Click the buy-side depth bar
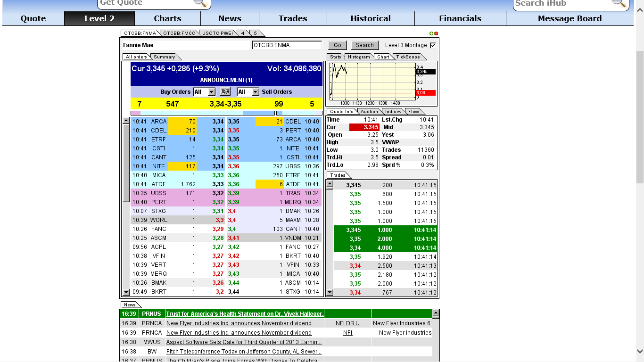644x362 pixels. point(203,113)
